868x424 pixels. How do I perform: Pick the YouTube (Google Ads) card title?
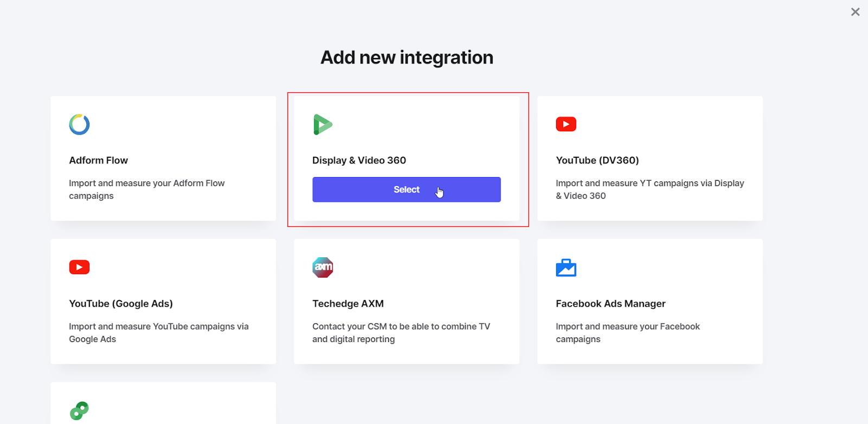click(121, 303)
